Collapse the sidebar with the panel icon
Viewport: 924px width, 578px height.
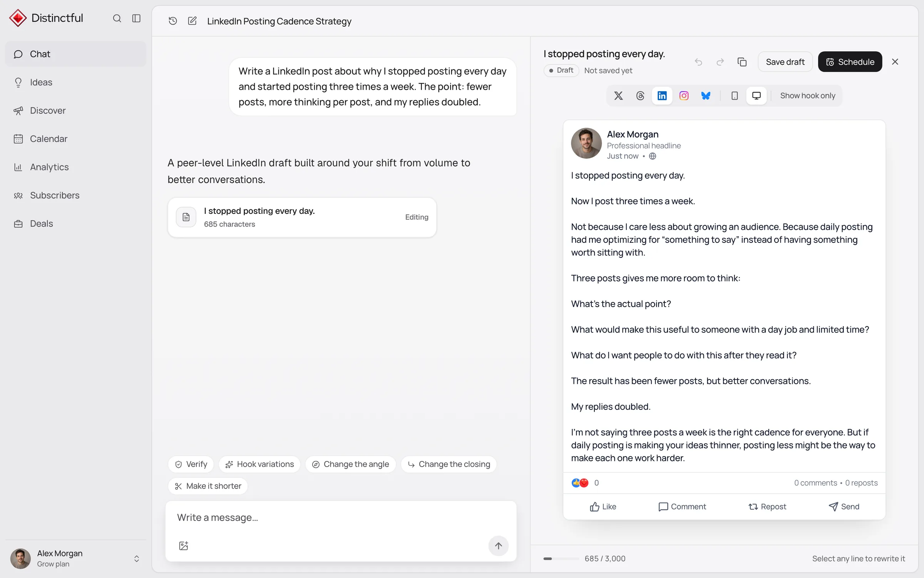[x=136, y=18]
